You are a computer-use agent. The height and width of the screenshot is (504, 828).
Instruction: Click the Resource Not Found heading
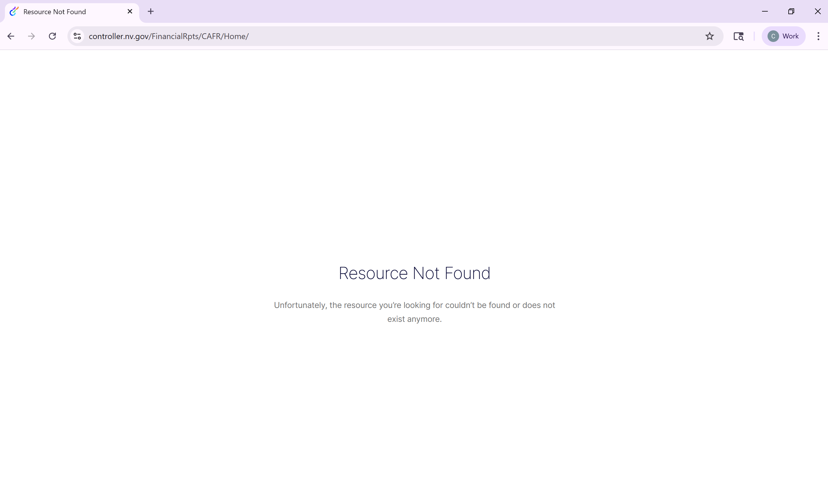pos(414,273)
